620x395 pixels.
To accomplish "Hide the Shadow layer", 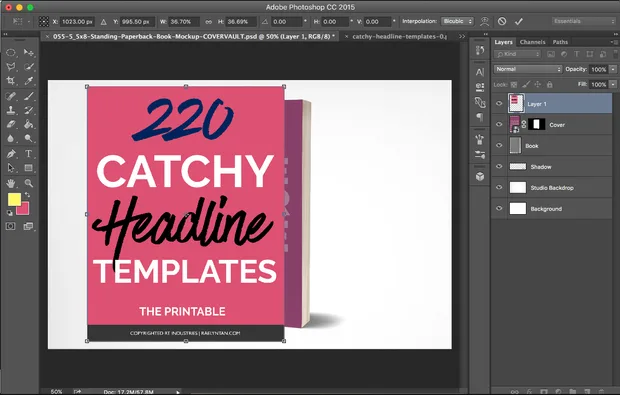I will coord(499,166).
